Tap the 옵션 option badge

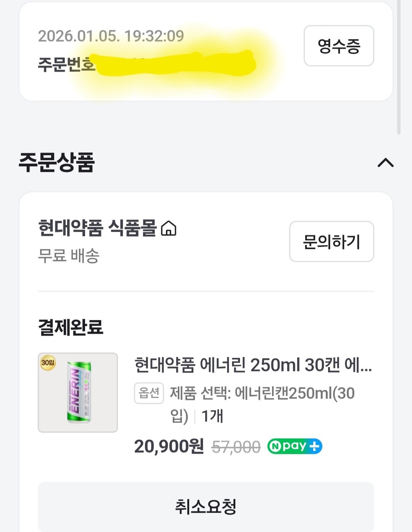(x=149, y=393)
